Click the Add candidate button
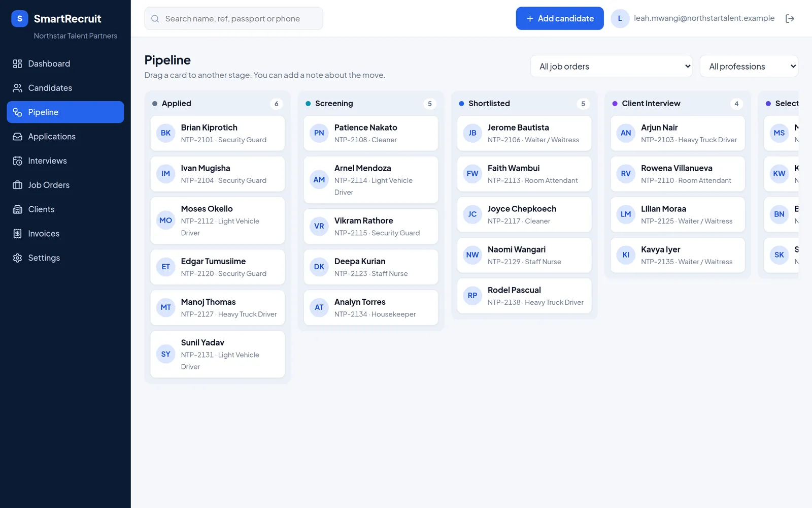Screen dimensions: 812x508 [560, 18]
